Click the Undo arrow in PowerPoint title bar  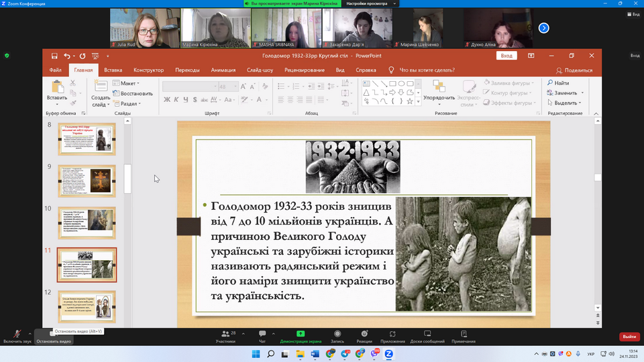click(x=67, y=56)
